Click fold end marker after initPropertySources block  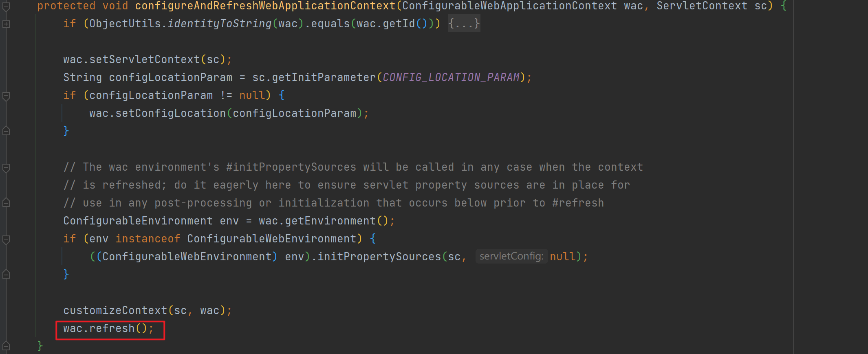click(x=6, y=274)
